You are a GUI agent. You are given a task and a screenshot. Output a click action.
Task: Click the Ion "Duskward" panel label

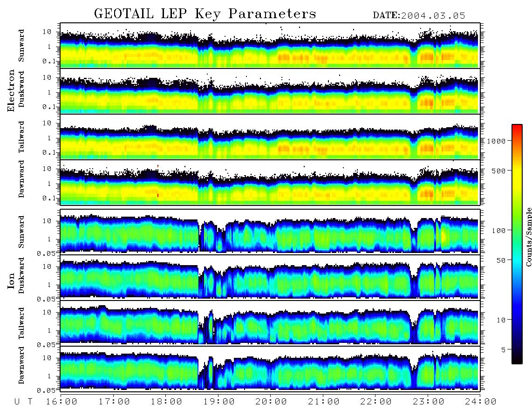(x=21, y=275)
